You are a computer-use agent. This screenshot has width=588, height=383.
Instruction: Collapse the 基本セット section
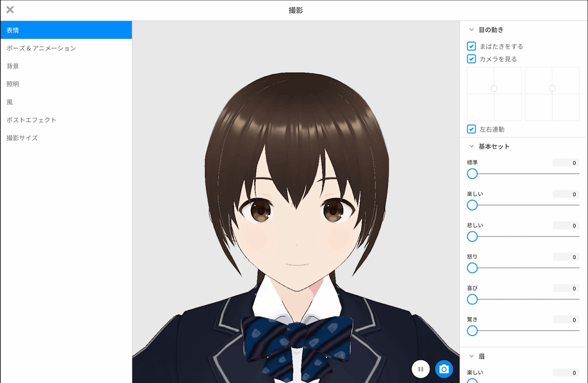[471, 146]
